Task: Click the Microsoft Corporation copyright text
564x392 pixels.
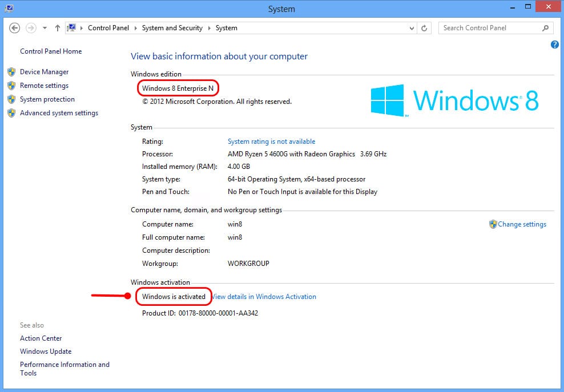Action: pyautogui.click(x=217, y=102)
